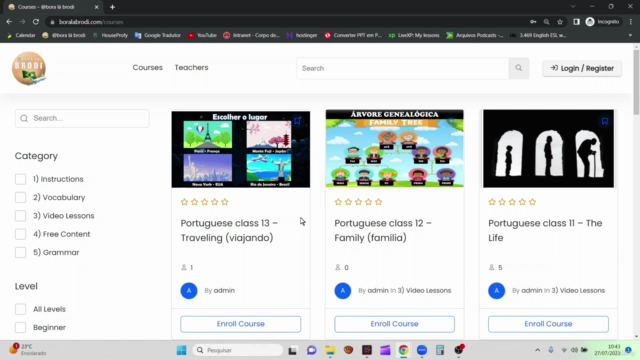This screenshot has width=640, height=360.
Task: Open File Explorer from the taskbar
Action: [x=330, y=350]
